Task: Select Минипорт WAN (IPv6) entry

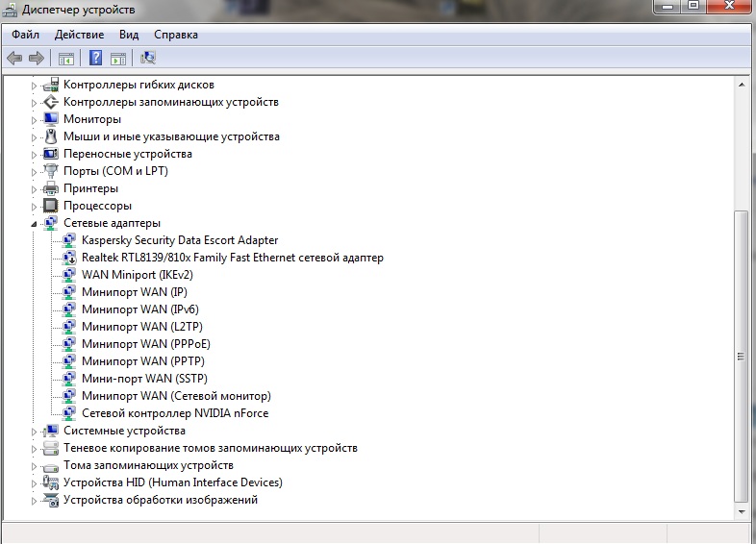Action: pyautogui.click(x=140, y=309)
